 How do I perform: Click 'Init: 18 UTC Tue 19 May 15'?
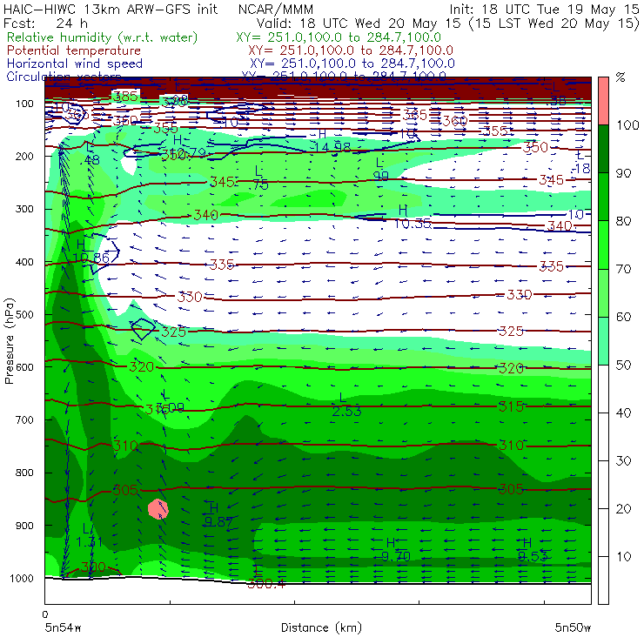coord(544,9)
